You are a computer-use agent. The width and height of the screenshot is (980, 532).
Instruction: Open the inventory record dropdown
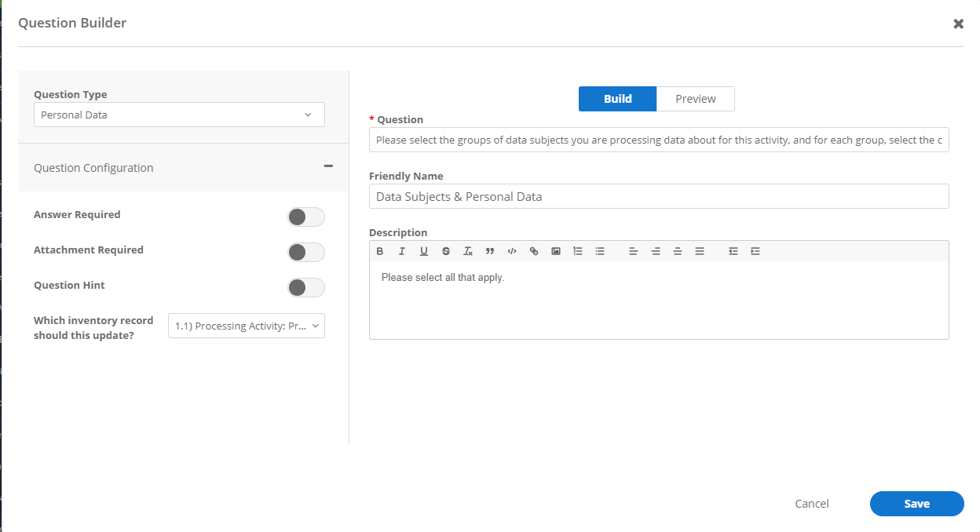[x=246, y=326]
